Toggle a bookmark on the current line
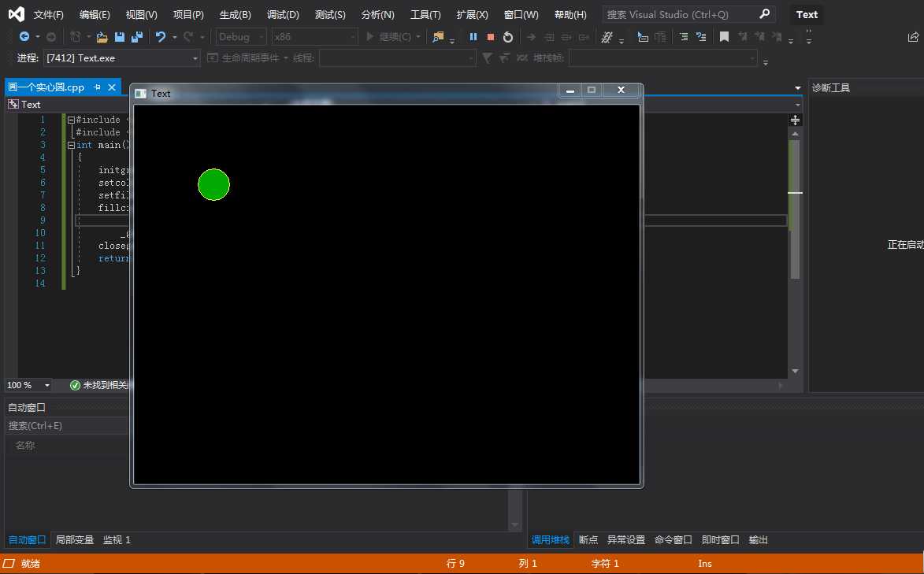Image resolution: width=924 pixels, height=574 pixels. [x=724, y=37]
